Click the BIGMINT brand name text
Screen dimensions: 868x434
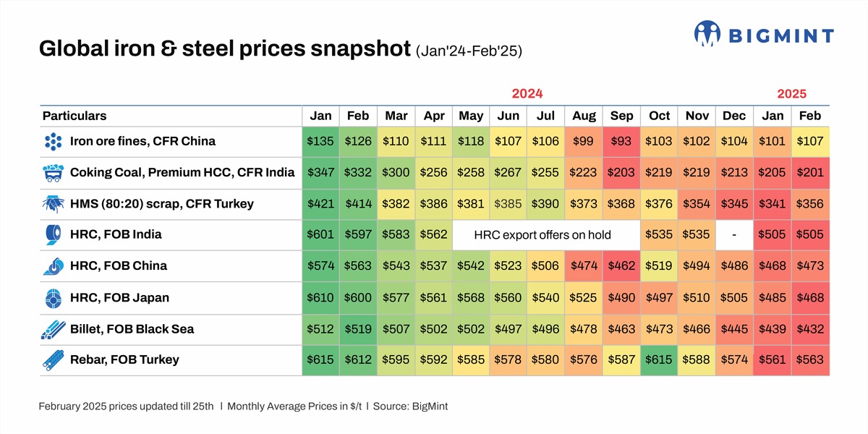(780, 35)
